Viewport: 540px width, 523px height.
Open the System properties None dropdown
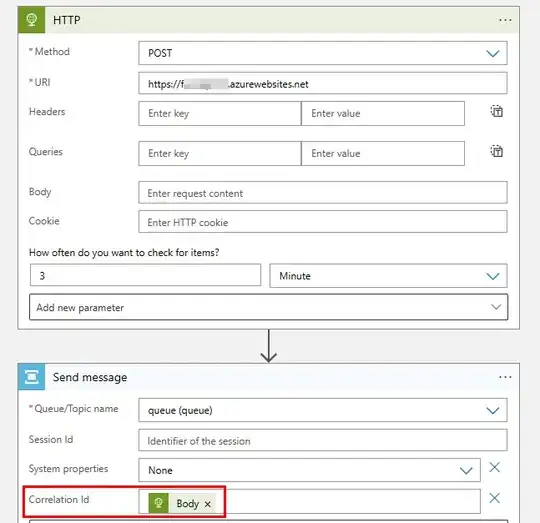click(x=309, y=470)
